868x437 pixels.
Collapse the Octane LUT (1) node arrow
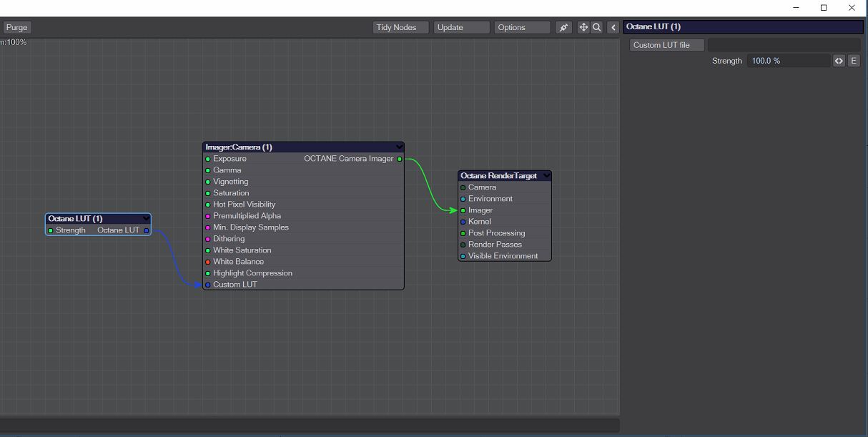pyautogui.click(x=146, y=219)
